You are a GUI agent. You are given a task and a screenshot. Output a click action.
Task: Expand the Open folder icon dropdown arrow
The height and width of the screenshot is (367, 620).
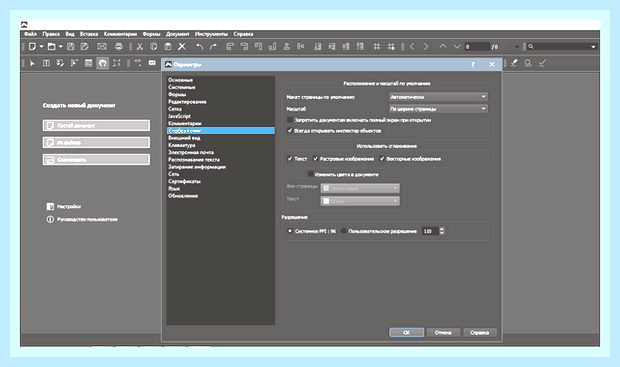60,47
